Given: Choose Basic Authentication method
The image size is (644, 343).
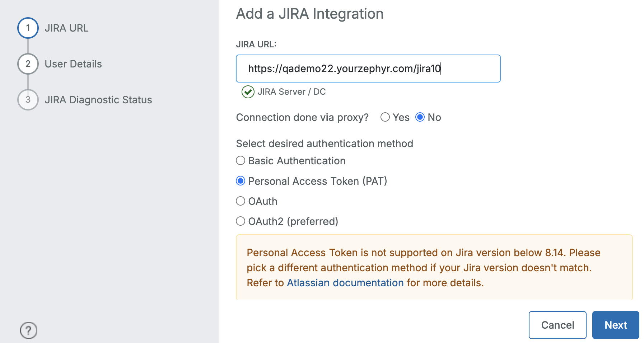Looking at the screenshot, I should coord(240,161).
